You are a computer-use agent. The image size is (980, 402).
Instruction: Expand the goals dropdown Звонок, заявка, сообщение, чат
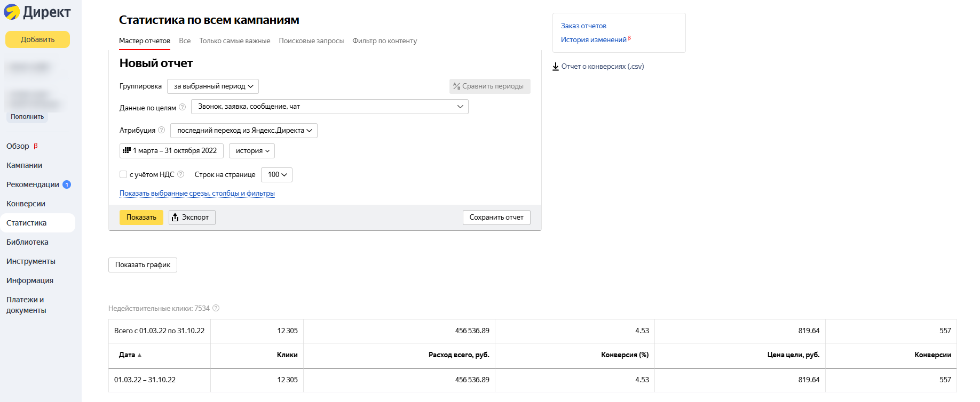coord(329,107)
